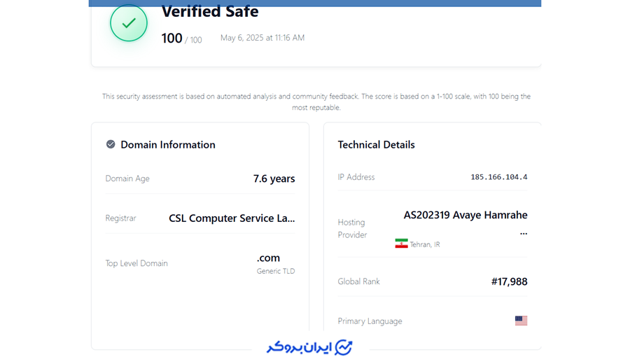Click the green Verified Safe checkmark icon
630x364 pixels.
(129, 23)
